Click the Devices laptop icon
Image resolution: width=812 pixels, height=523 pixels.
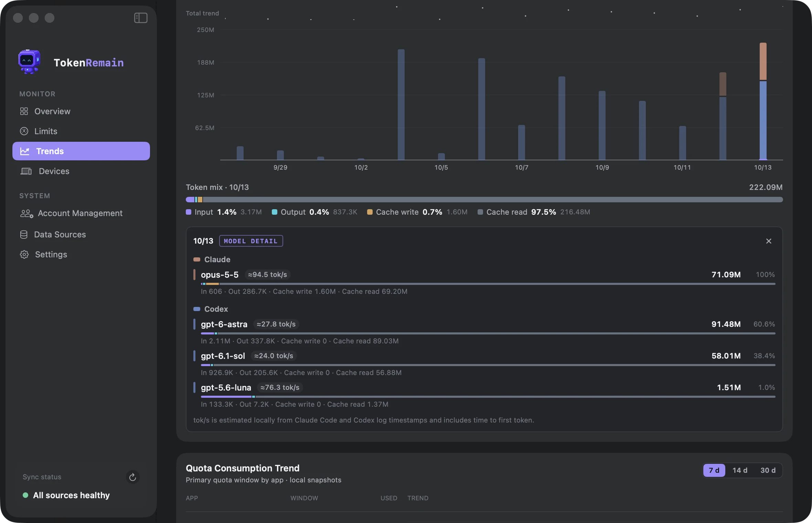pos(26,171)
